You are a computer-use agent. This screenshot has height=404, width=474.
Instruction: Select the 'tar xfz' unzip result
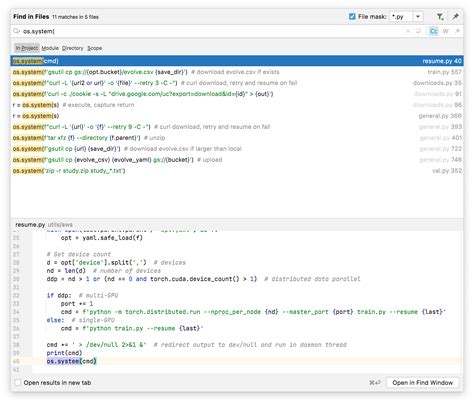[237, 138]
